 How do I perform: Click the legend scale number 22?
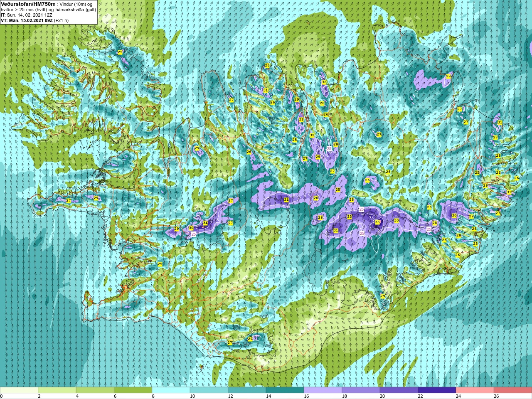pos(420,397)
